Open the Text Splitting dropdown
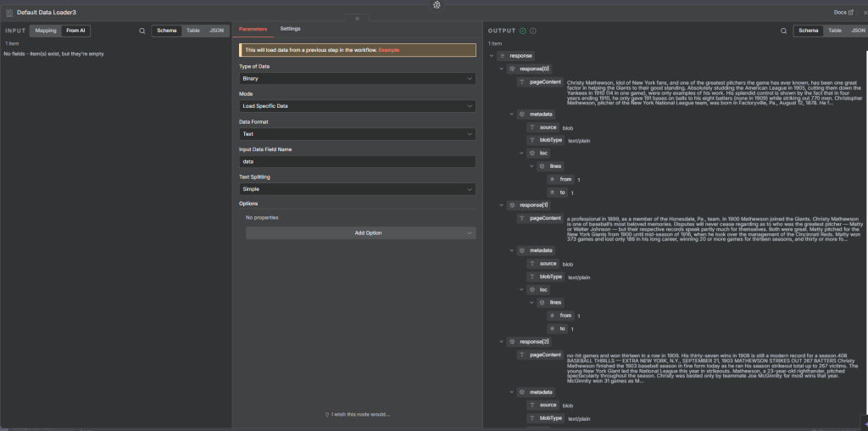 357,189
